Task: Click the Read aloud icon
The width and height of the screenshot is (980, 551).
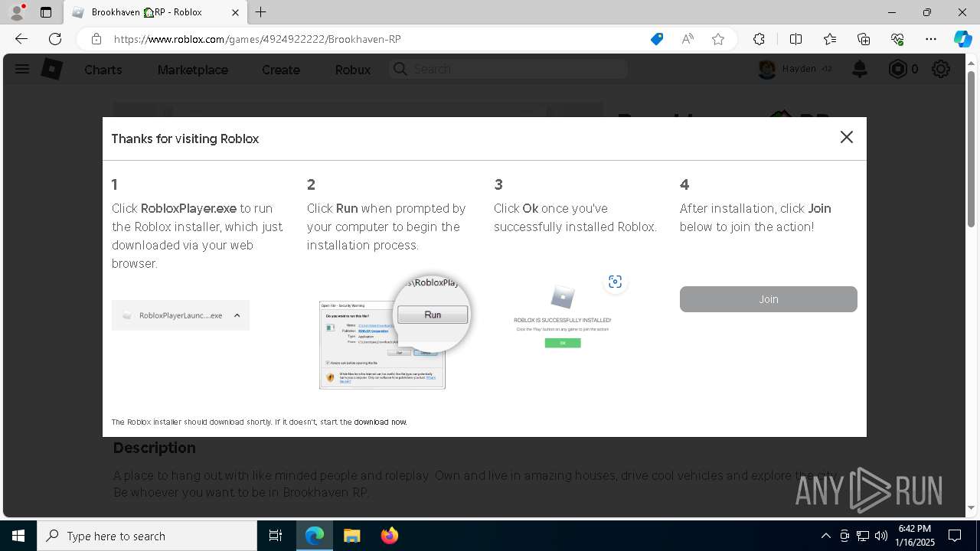Action: tap(688, 39)
